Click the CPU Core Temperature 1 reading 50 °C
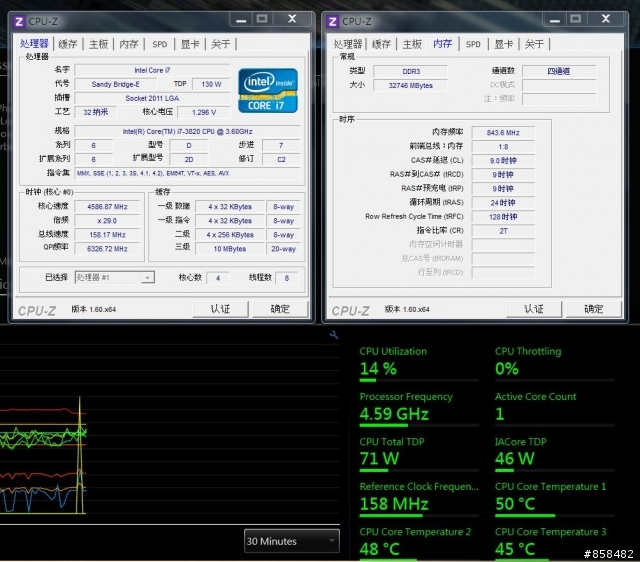 [516, 504]
